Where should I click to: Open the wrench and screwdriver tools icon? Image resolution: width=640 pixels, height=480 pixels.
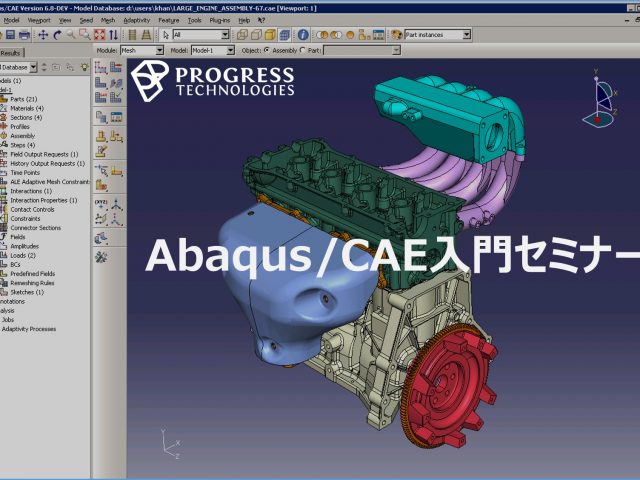(x=101, y=257)
